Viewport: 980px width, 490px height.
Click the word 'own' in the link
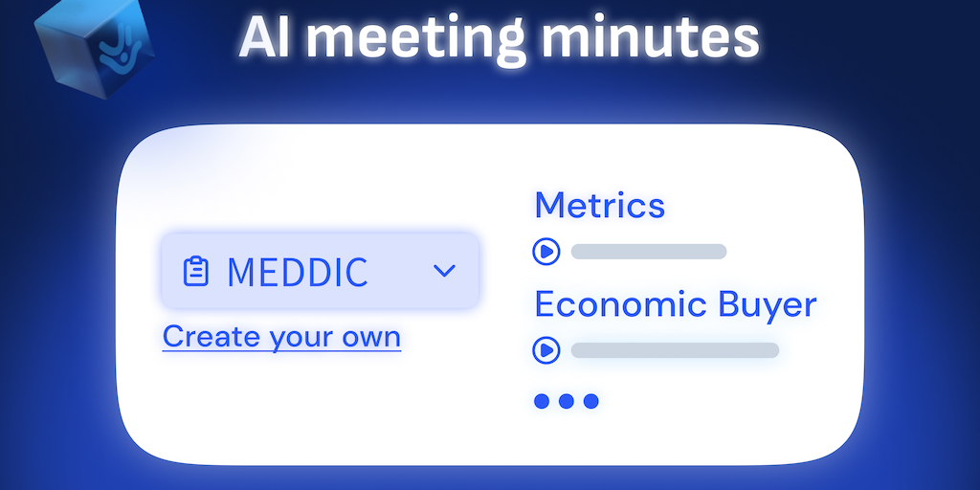coord(370,337)
